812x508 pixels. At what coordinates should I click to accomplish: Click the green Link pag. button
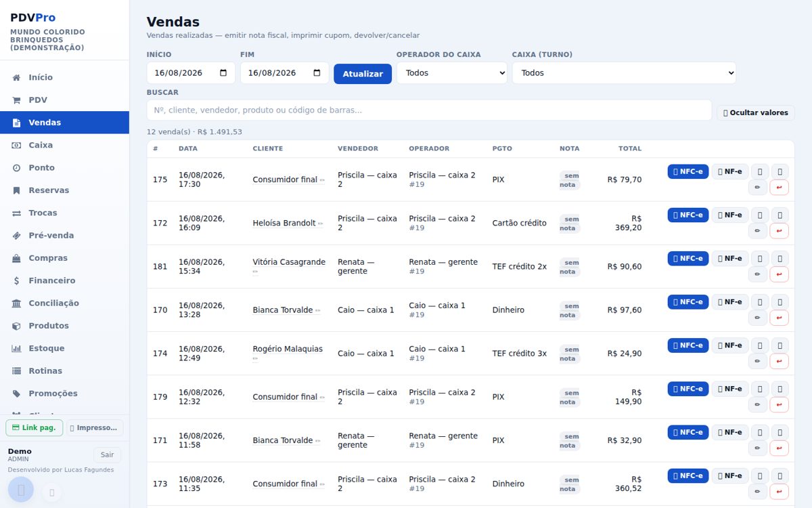(35, 428)
